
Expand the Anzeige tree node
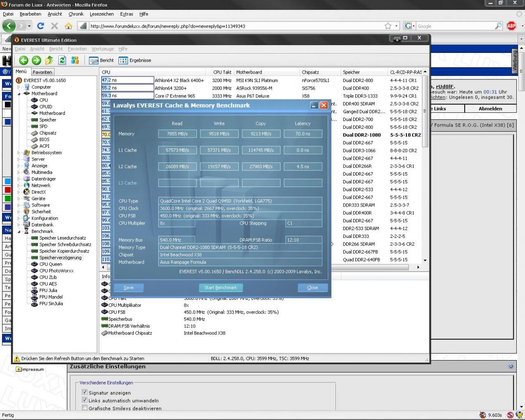pos(19,166)
